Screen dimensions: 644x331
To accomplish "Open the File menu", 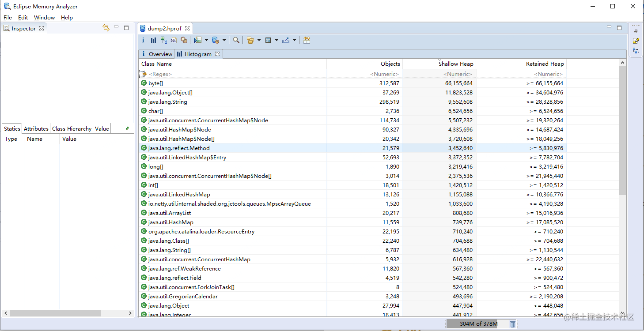I will 8,18.
